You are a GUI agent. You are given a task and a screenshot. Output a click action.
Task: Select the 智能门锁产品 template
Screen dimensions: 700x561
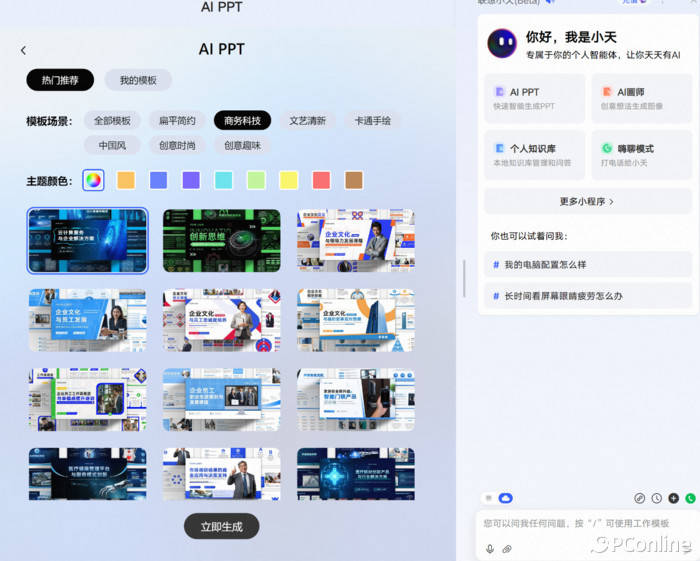(356, 399)
